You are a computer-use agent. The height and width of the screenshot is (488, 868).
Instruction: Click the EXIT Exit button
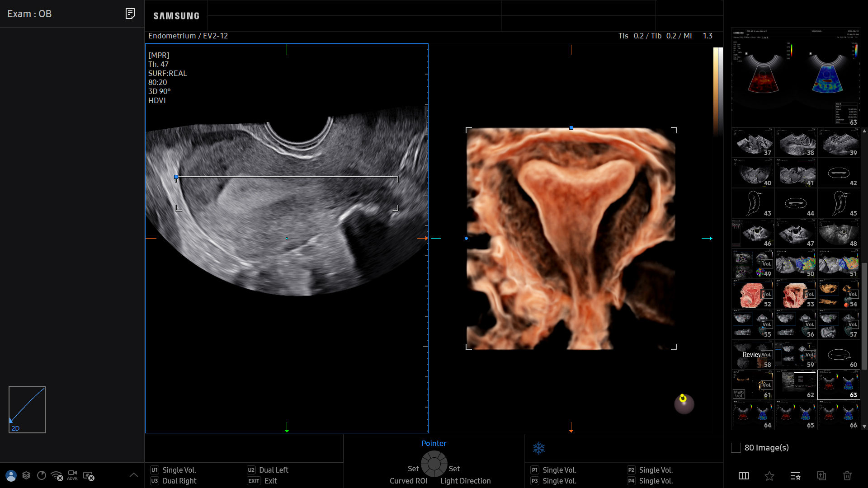[x=262, y=481]
